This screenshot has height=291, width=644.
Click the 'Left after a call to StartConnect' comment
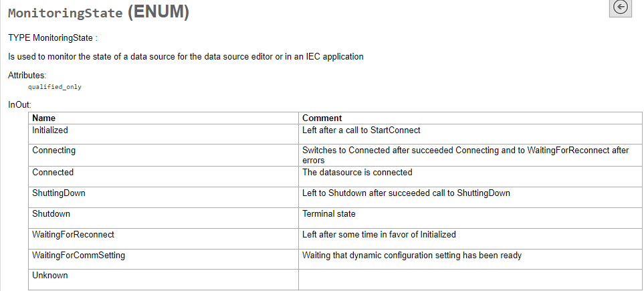coord(361,130)
